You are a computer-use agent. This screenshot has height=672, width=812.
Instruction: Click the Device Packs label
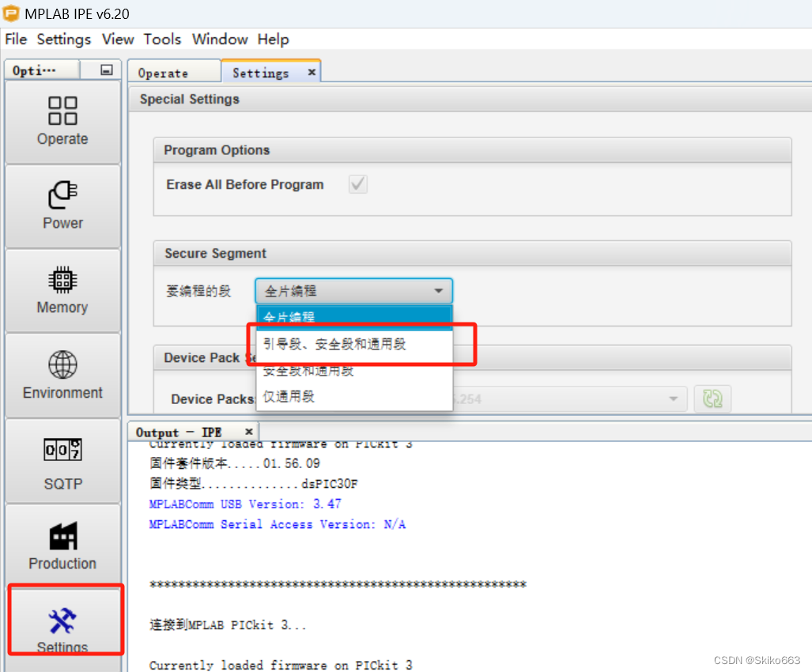(213, 399)
